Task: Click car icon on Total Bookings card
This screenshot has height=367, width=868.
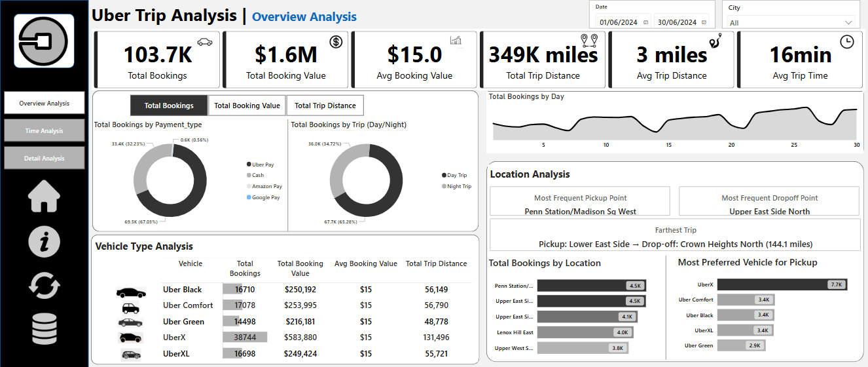Action: 205,42
